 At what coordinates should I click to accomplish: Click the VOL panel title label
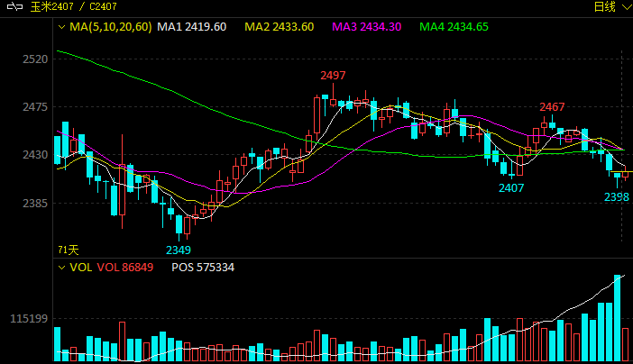pyautogui.click(x=81, y=268)
